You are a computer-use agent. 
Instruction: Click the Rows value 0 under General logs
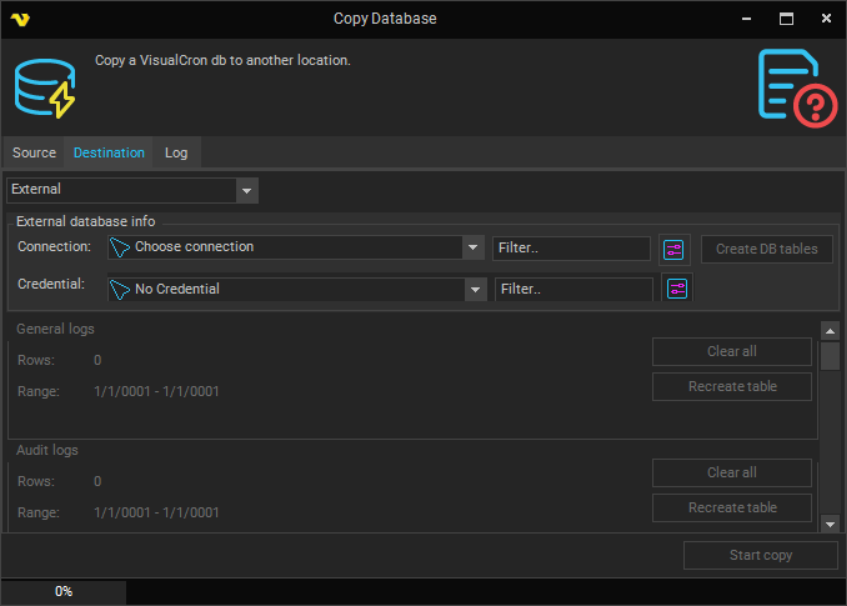[x=97, y=360]
